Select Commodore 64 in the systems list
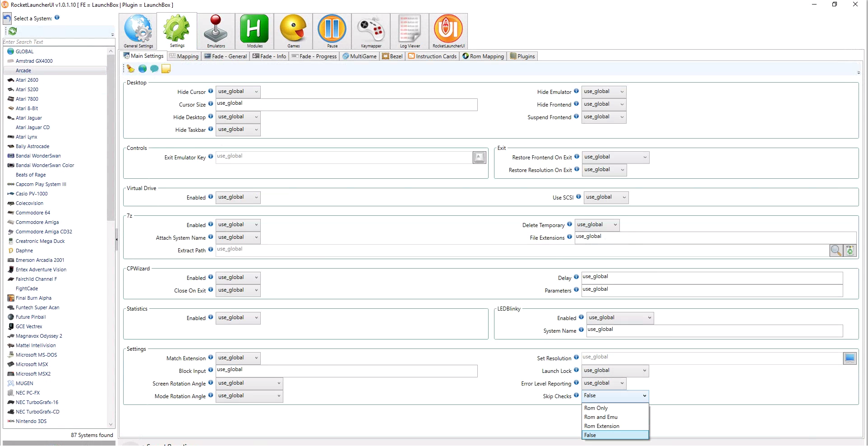This screenshot has width=868, height=446. click(55, 213)
